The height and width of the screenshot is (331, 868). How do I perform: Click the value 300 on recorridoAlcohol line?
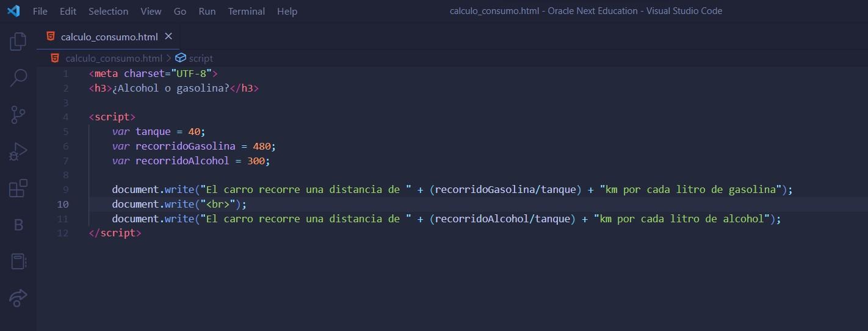pos(256,161)
